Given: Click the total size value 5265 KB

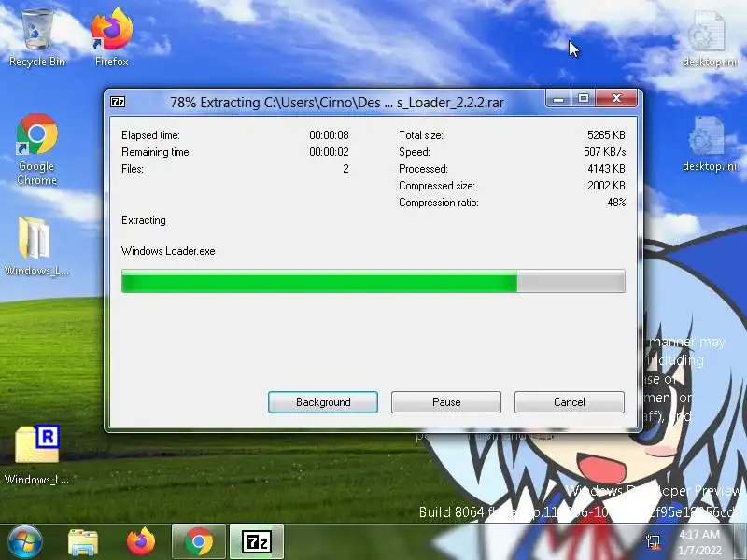Looking at the screenshot, I should pyautogui.click(x=606, y=135).
